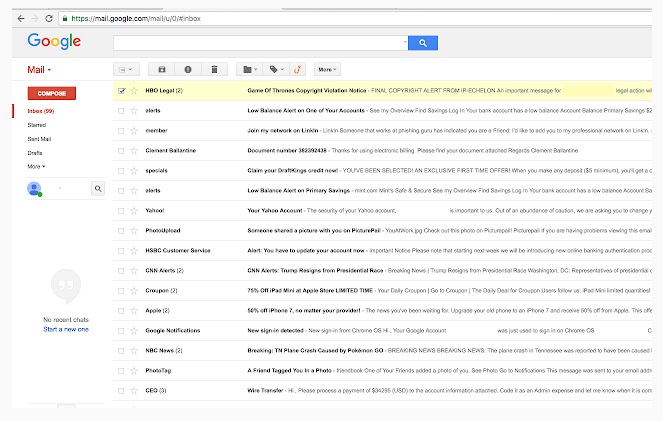Click the browser address bar URL
The height and width of the screenshot is (421, 663).
tap(136, 19)
